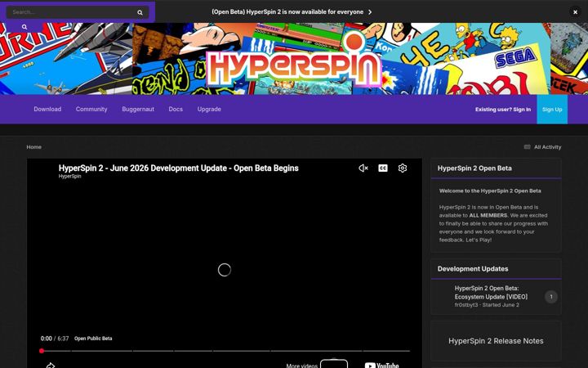Click the HyperSpin 2 Open Beta heading

pos(474,168)
